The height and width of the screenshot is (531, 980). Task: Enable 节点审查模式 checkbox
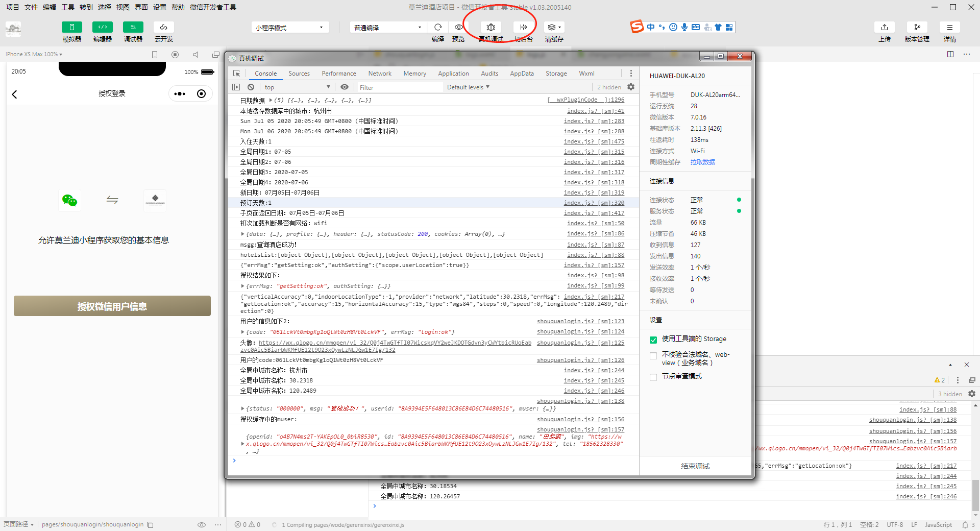tap(653, 377)
